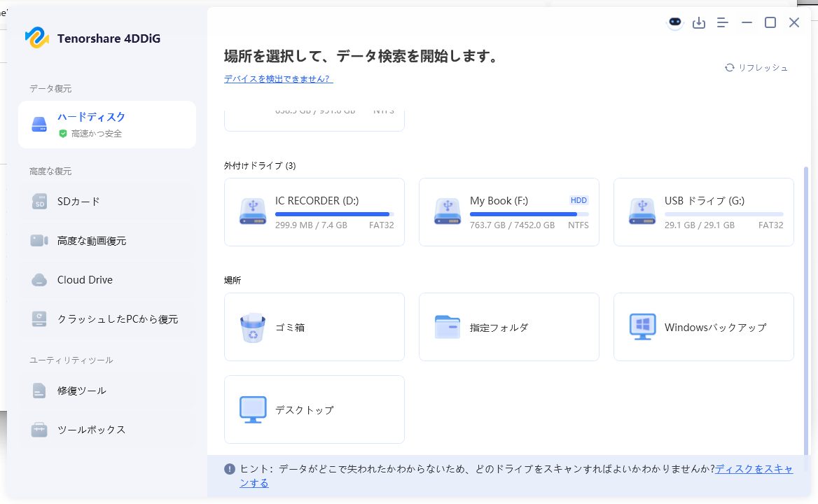This screenshot has height=504, width=818.
Task: Open the hamburger menu in title bar
Action: point(723,23)
